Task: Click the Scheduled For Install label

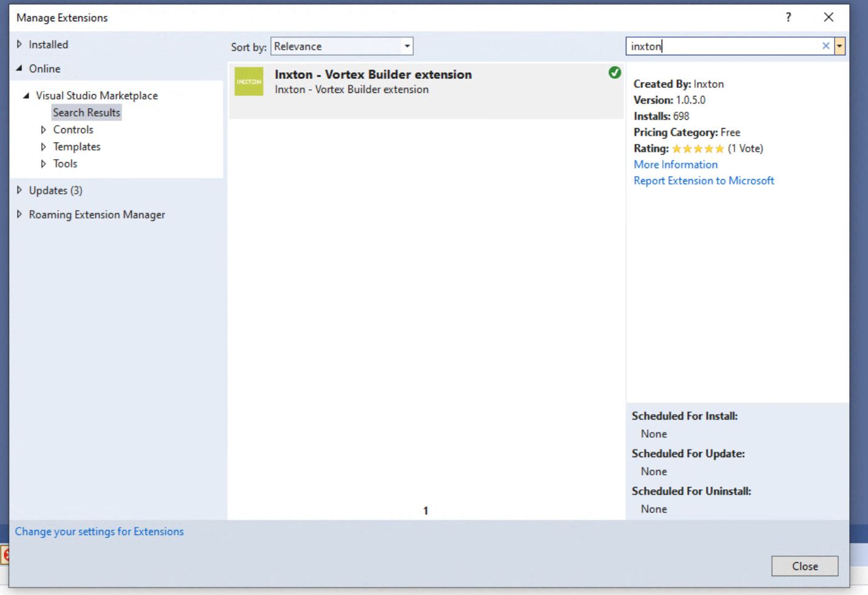Action: point(684,416)
